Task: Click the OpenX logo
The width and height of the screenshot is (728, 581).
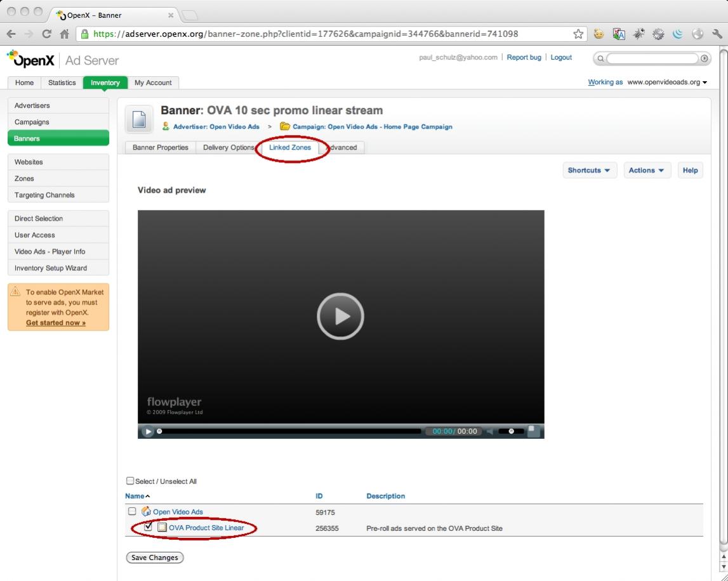Action: click(30, 60)
